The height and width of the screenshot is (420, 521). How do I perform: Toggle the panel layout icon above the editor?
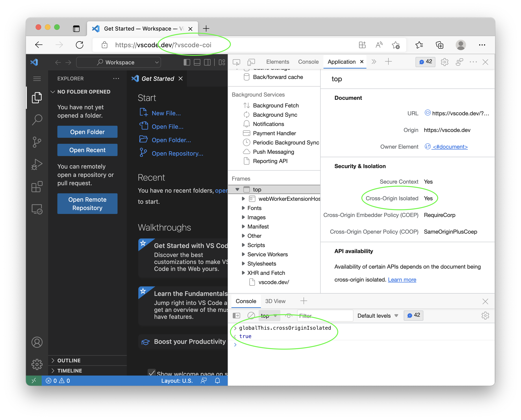(x=197, y=62)
